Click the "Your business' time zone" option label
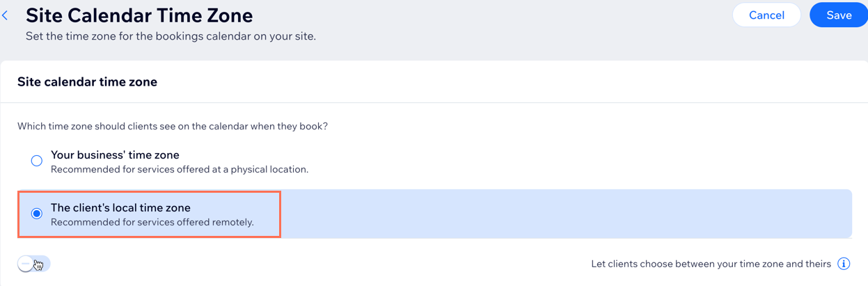868x286 pixels. (x=115, y=154)
